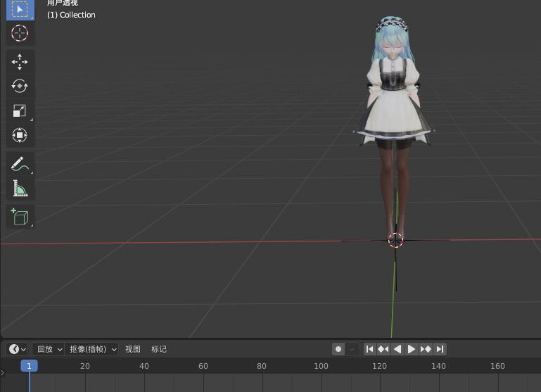
Task: Select the Add Cube tool
Action: pos(20,217)
